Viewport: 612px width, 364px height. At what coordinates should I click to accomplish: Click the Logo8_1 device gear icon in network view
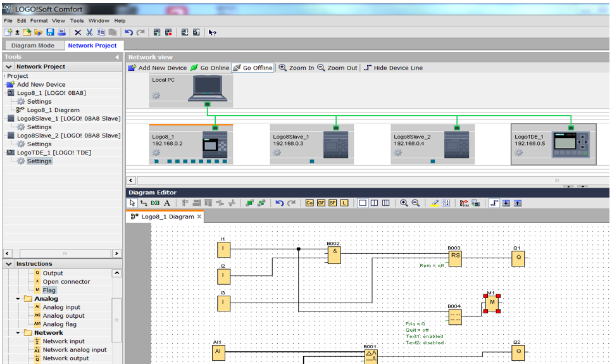pyautogui.click(x=156, y=153)
